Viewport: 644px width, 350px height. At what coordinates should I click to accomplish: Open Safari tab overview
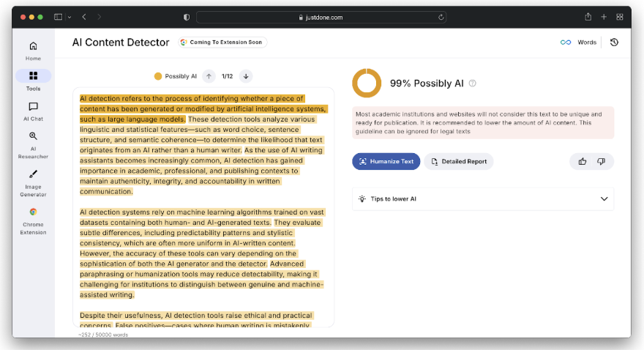tap(620, 16)
